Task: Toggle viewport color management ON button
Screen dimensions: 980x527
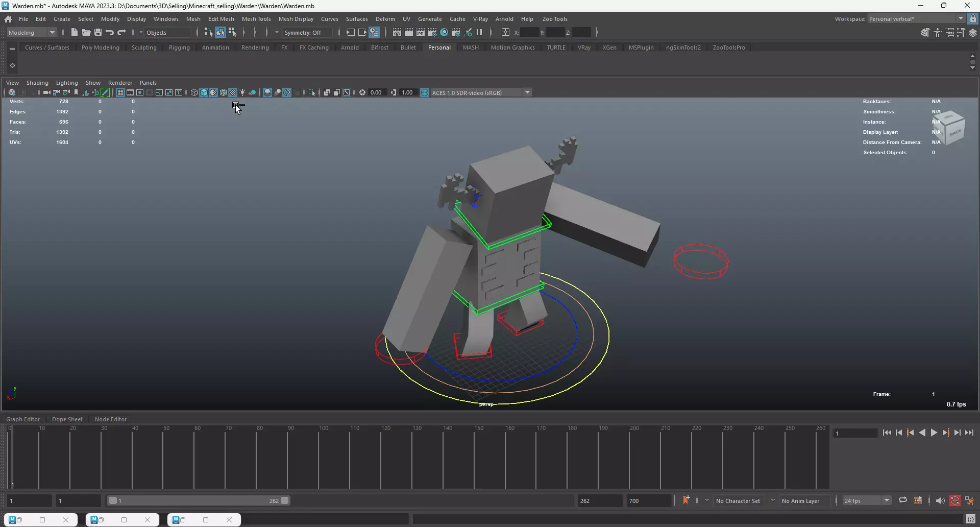Action: [425, 92]
